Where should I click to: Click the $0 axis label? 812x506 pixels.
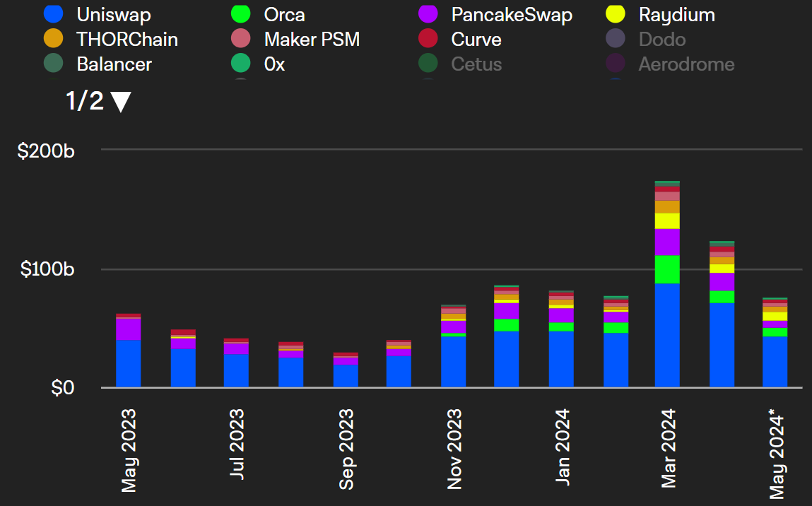point(63,387)
